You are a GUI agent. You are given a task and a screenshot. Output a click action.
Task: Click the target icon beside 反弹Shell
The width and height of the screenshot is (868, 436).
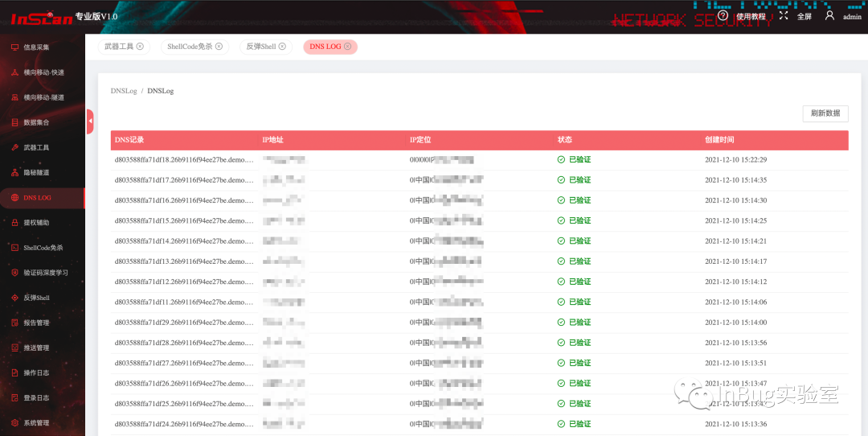point(15,298)
